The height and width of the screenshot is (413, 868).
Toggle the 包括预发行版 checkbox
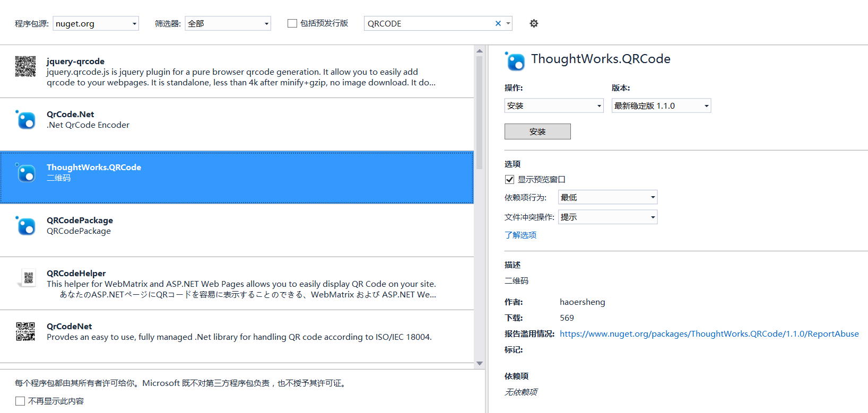(x=292, y=23)
